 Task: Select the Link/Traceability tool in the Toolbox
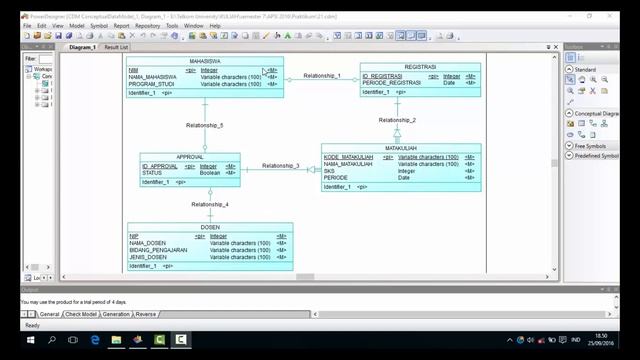coord(570,102)
